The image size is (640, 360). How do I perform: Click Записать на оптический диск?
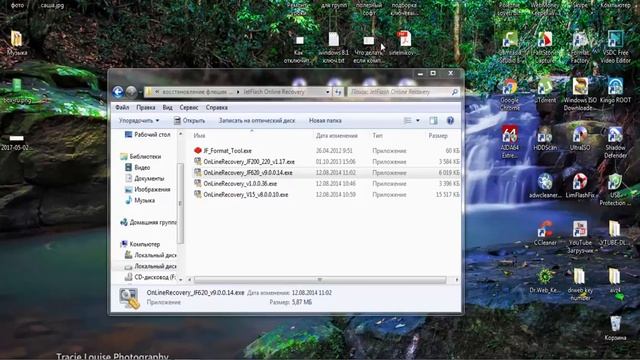[x=257, y=120]
